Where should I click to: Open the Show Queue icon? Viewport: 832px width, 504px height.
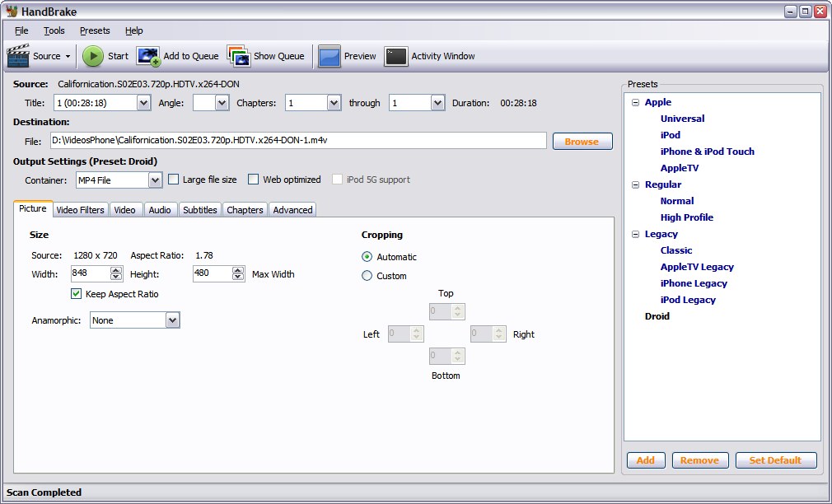tap(239, 56)
